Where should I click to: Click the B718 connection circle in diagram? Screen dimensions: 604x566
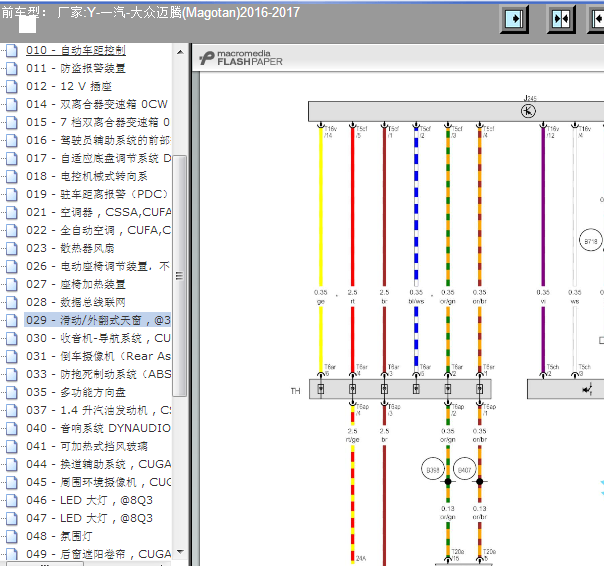tap(591, 241)
